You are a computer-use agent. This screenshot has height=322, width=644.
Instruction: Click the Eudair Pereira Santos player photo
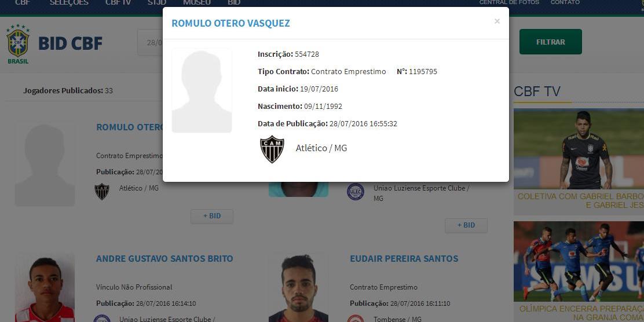pos(299,287)
